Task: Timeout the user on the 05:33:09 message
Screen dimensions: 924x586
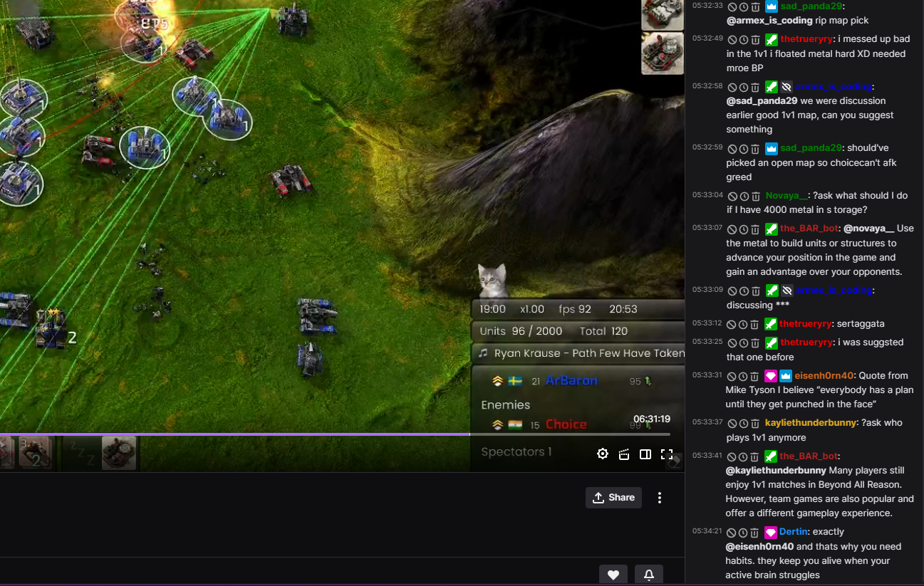Action: 744,291
